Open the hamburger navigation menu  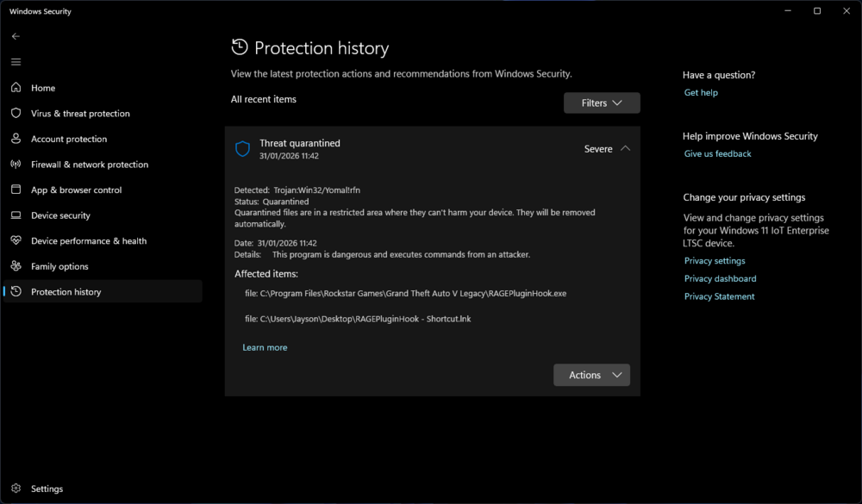pos(16,61)
